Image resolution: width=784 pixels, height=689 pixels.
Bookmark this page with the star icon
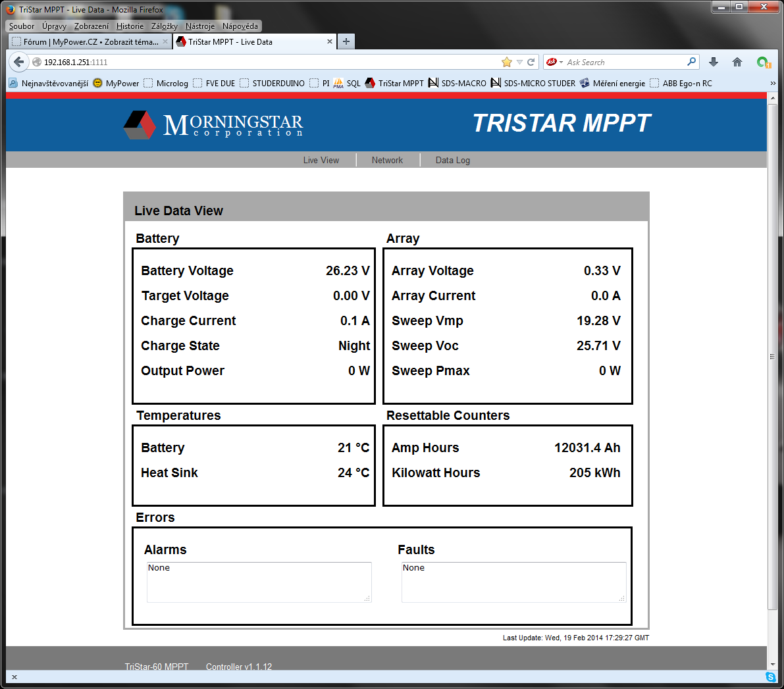[506, 62]
